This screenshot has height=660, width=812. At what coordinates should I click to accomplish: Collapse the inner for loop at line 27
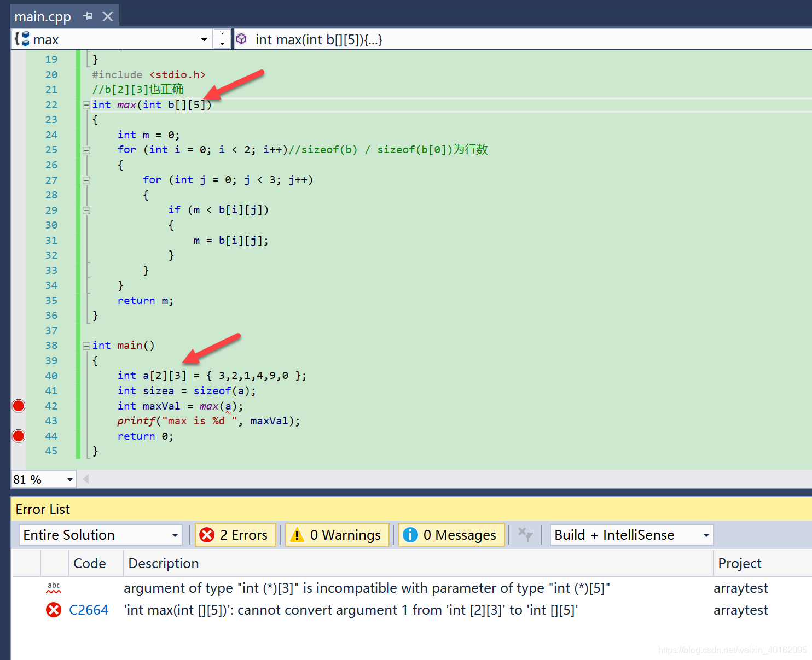pyautogui.click(x=86, y=180)
